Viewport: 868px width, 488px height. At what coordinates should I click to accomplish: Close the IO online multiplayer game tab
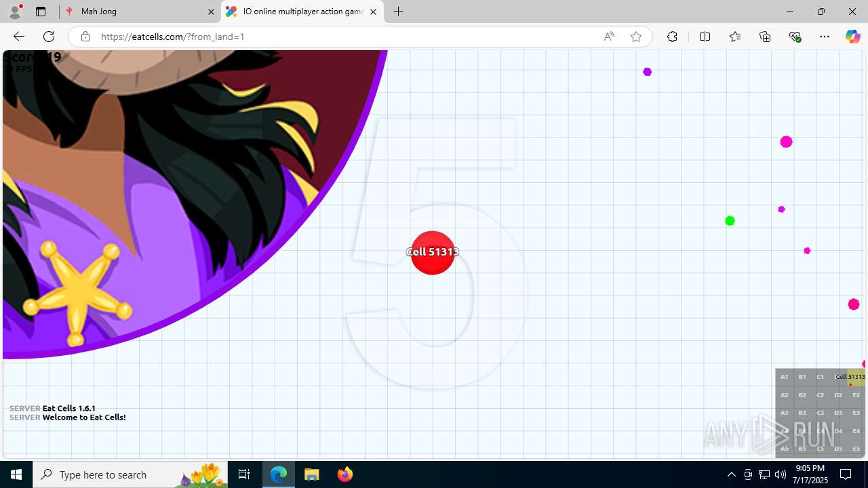[x=373, y=12]
